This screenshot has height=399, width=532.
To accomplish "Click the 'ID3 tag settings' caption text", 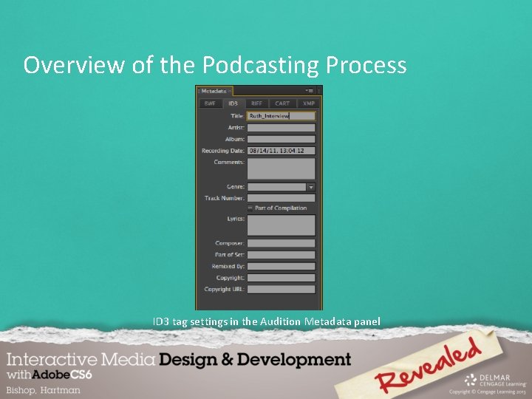I will [x=266, y=321].
